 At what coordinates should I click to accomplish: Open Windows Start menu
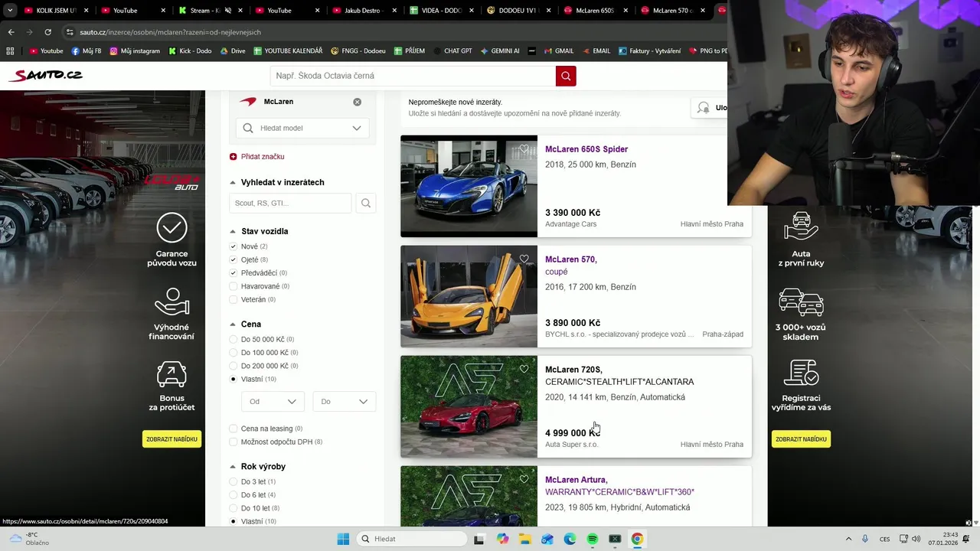click(343, 539)
